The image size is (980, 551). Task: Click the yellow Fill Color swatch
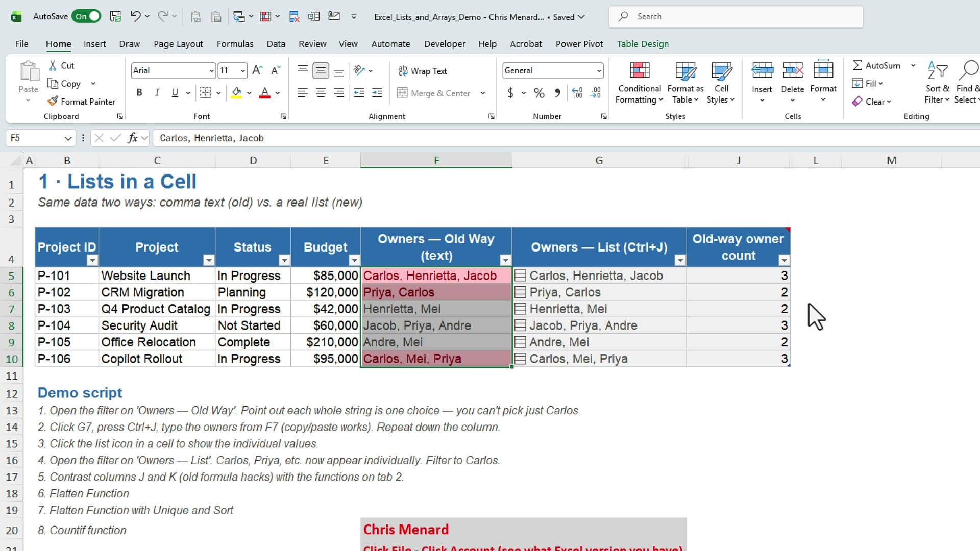236,93
